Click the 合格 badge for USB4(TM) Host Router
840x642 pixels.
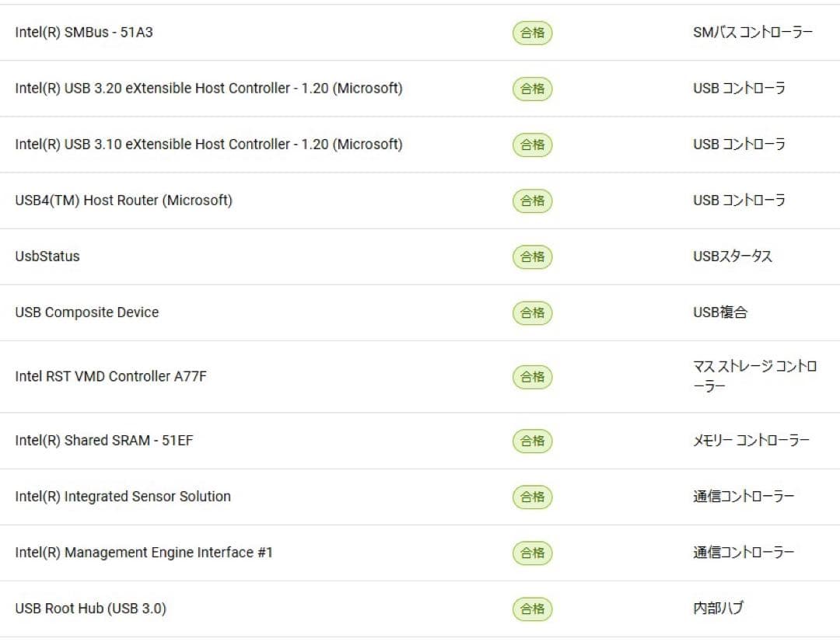pos(531,201)
